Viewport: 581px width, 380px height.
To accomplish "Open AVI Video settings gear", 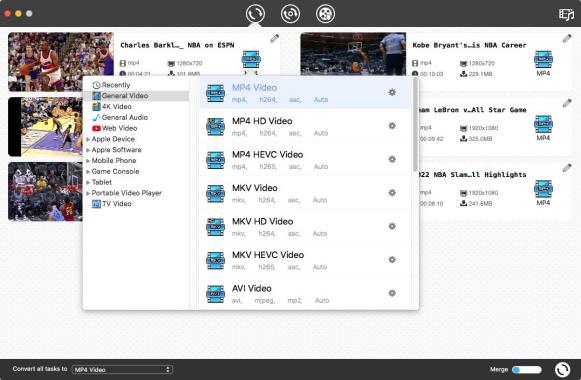I will click(392, 293).
